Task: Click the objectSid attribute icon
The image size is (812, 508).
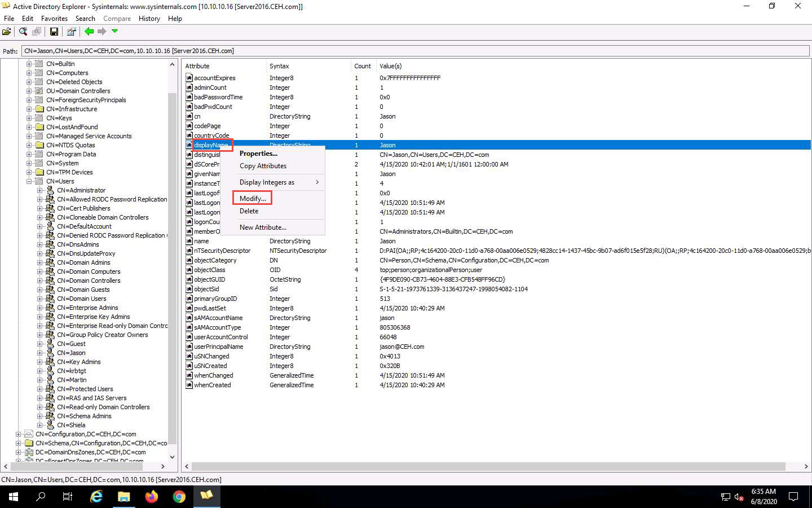Action: 189,289
